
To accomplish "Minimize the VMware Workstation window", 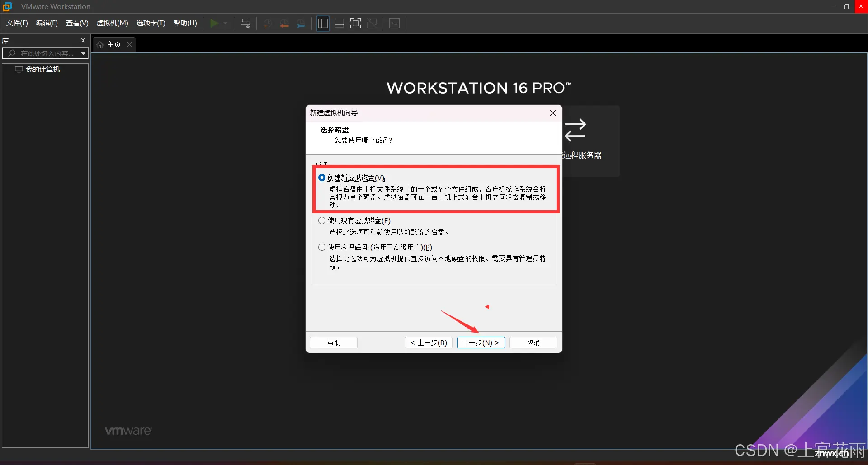I will [834, 6].
